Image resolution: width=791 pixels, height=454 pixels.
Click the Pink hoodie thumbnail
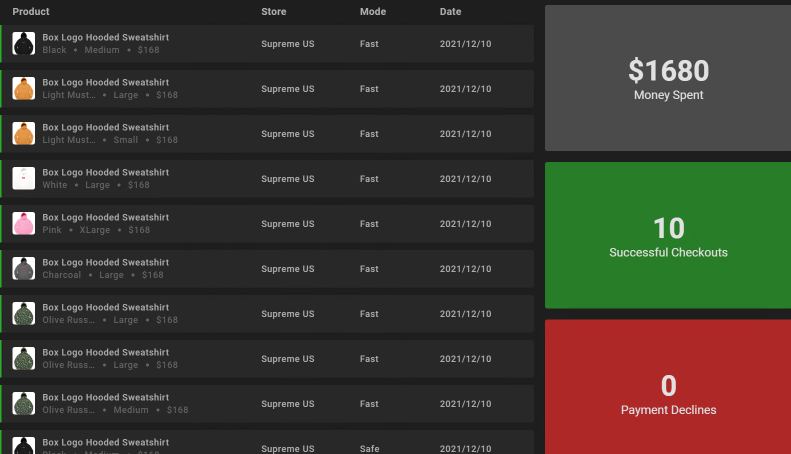[24, 223]
